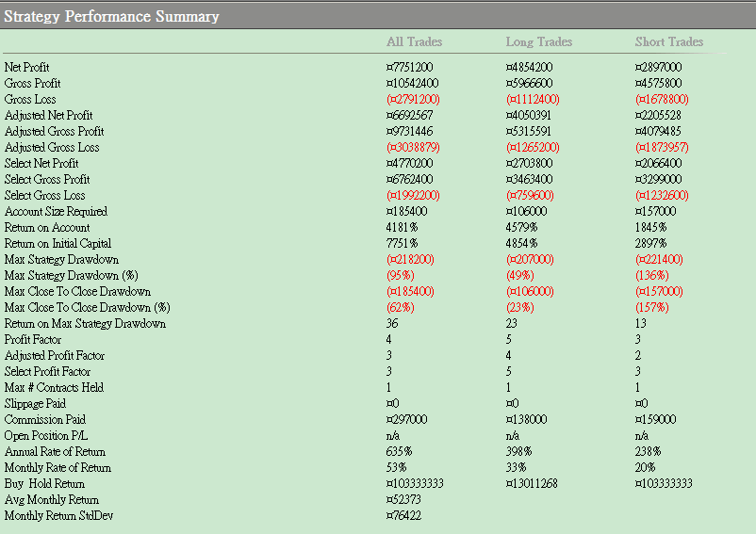Click the Max Strategy Drawdown label

[61, 259]
